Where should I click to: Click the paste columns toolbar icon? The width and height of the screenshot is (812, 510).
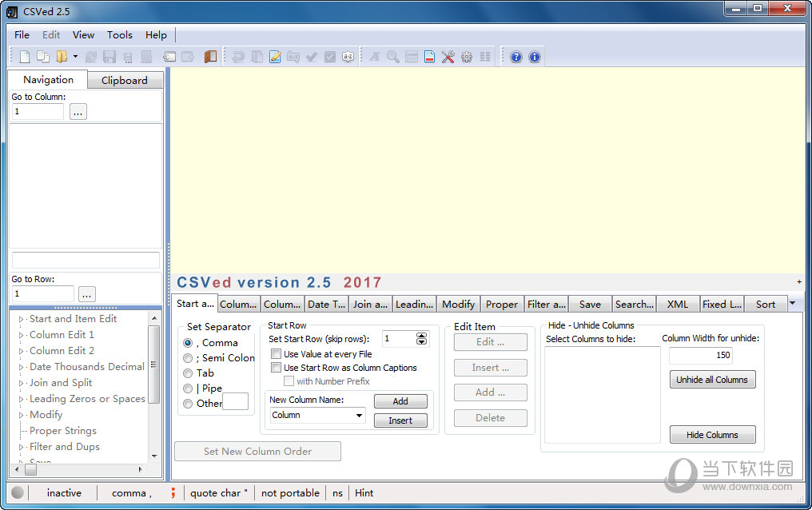click(x=257, y=57)
